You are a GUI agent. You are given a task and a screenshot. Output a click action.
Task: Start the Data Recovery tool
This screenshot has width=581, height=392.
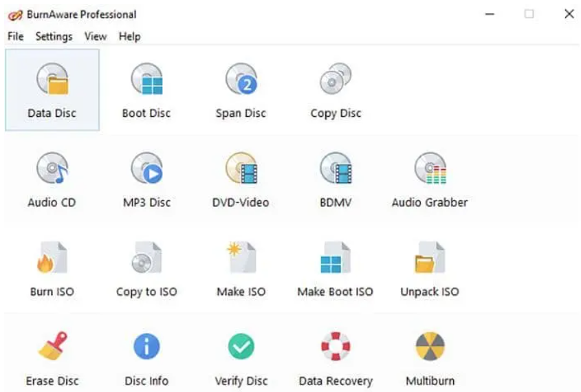336,359
